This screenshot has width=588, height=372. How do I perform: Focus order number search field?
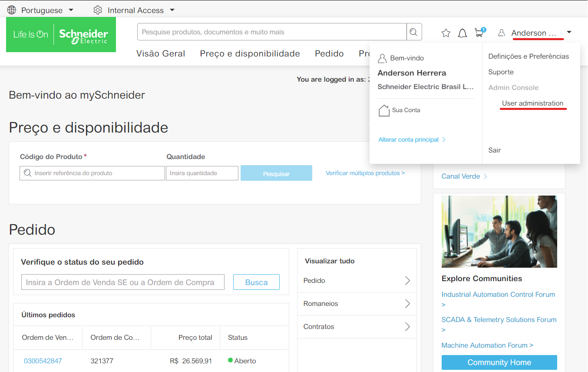[123, 282]
